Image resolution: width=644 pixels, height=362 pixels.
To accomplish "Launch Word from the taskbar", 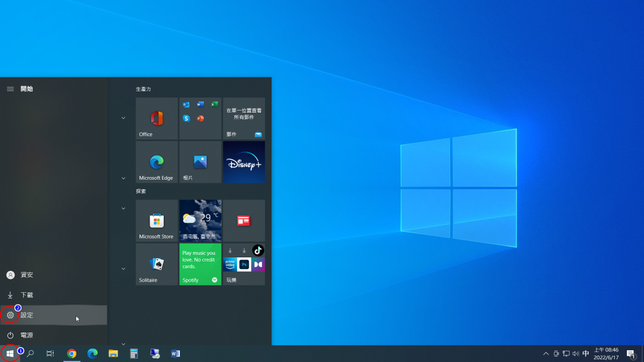I will tap(175, 353).
